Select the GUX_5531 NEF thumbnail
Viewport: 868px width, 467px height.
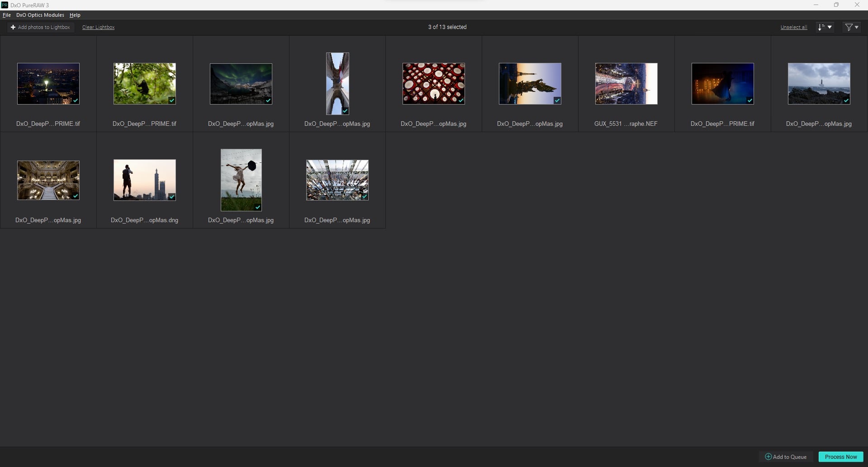[x=626, y=84]
